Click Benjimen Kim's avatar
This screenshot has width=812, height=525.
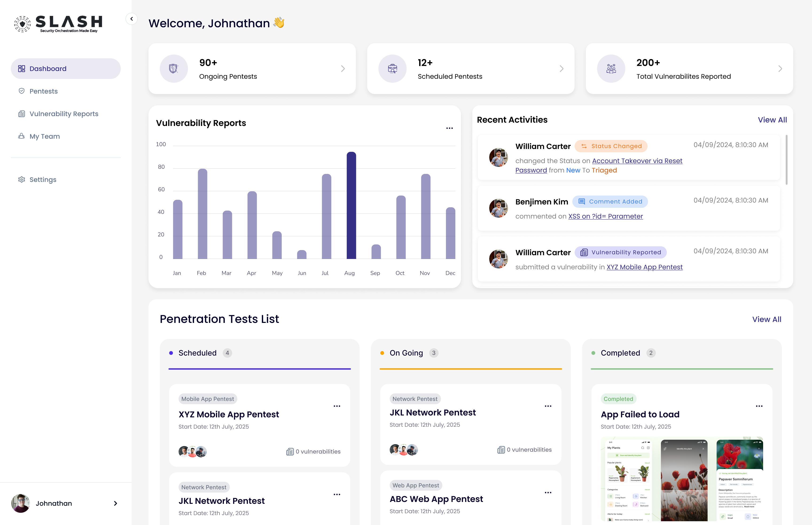pos(498,208)
